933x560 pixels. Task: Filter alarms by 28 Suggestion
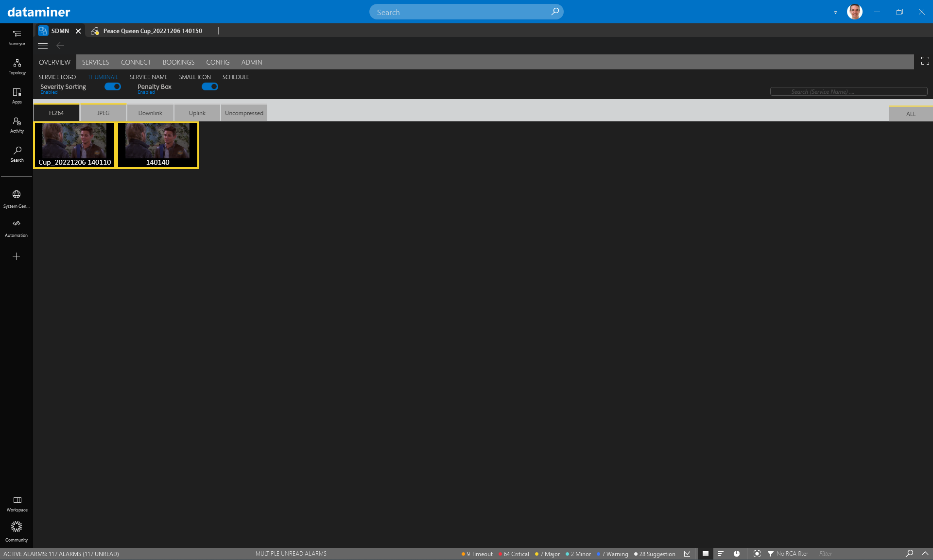click(x=655, y=554)
